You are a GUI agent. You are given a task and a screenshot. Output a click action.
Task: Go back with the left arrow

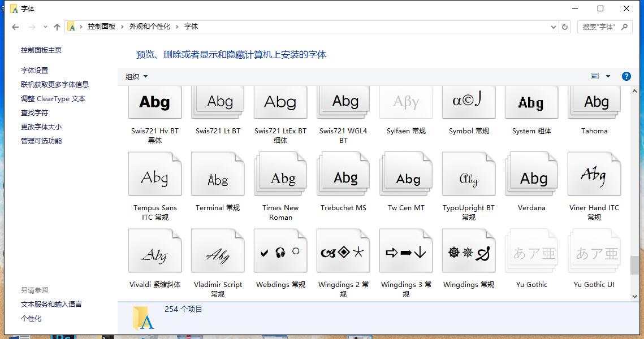16,27
